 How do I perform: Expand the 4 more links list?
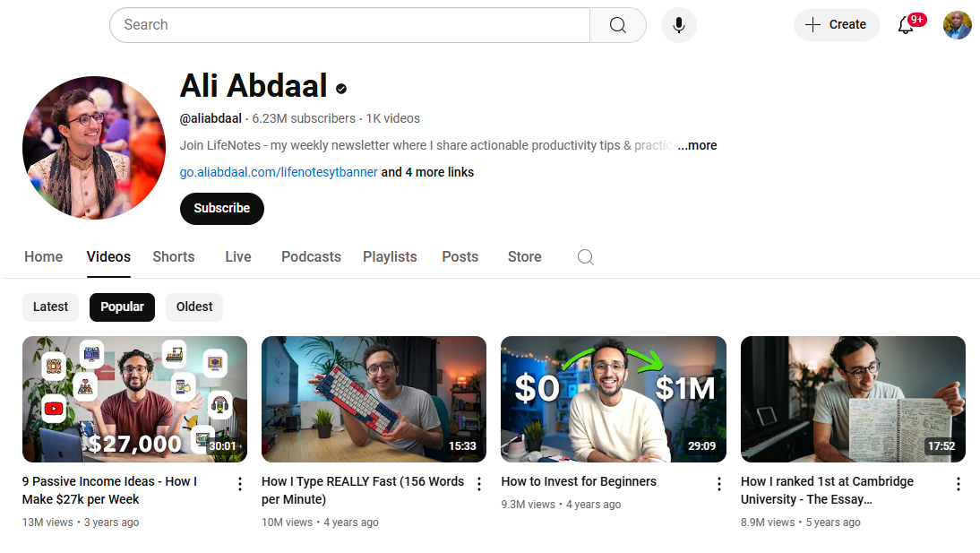coord(428,172)
